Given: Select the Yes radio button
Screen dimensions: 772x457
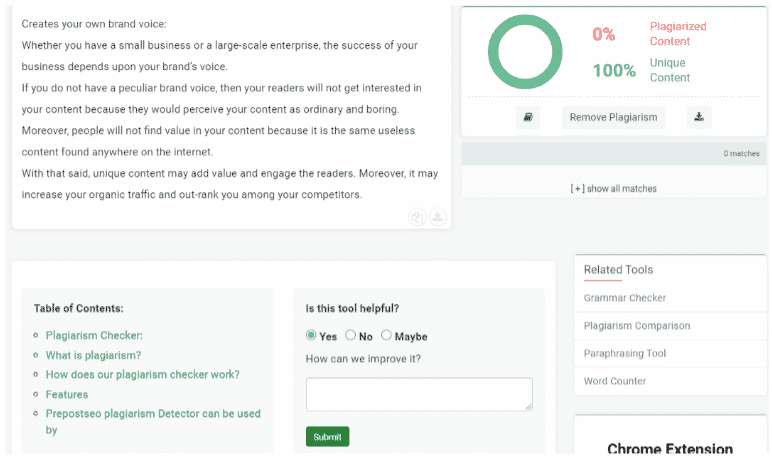Looking at the screenshot, I should 311,335.
